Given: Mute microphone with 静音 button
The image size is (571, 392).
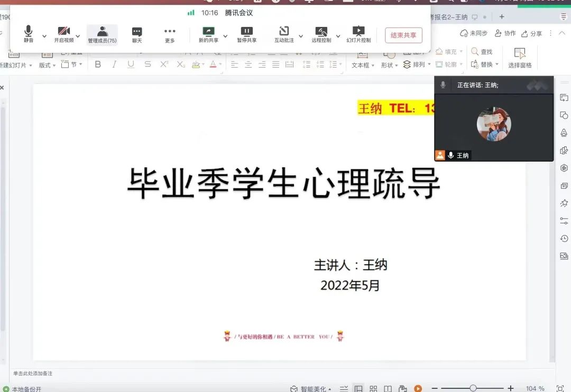Looking at the screenshot, I should pos(29,35).
